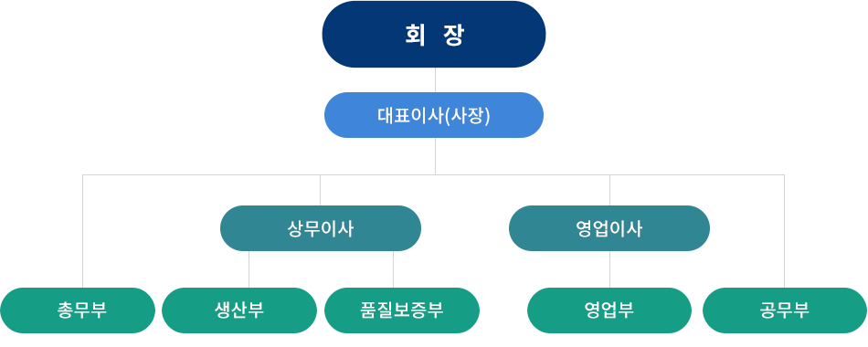Click vertical connector leading down to 총무부
Screen dimensions: 868x347
(x=83, y=231)
